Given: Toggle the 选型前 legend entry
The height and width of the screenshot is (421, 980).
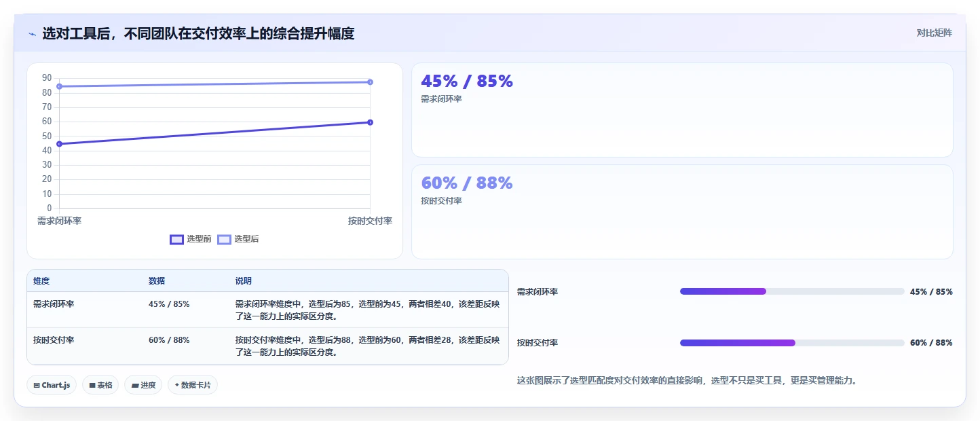Looking at the screenshot, I should [191, 239].
